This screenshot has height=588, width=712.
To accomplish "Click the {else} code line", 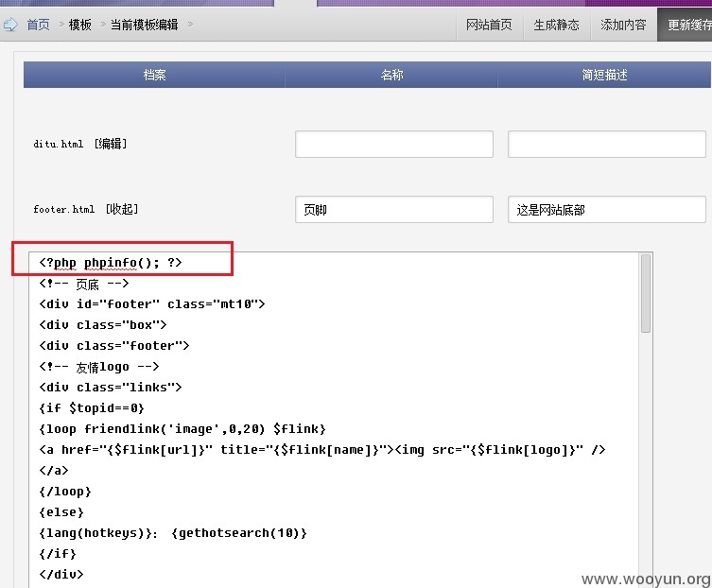I will [x=61, y=512].
